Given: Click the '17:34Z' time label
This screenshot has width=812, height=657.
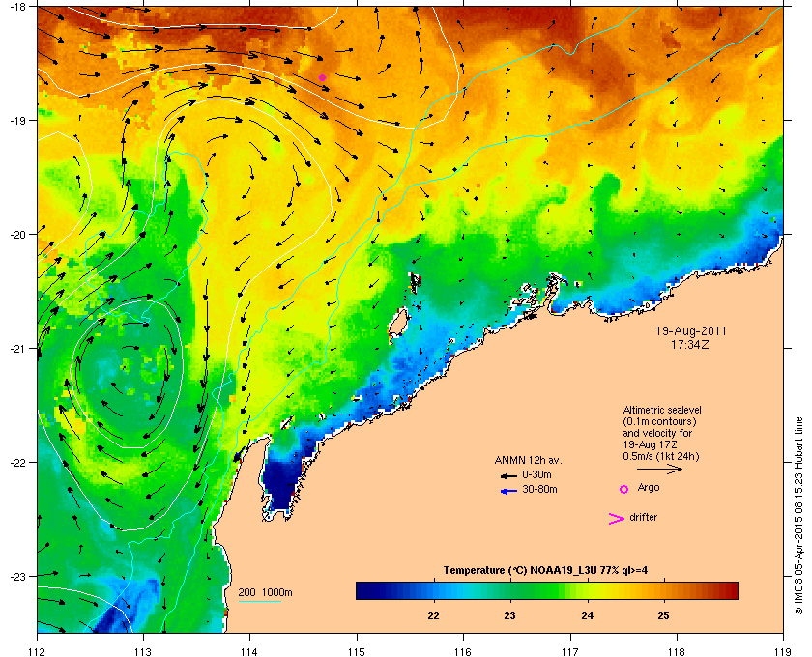Looking at the screenshot, I should point(689,344).
